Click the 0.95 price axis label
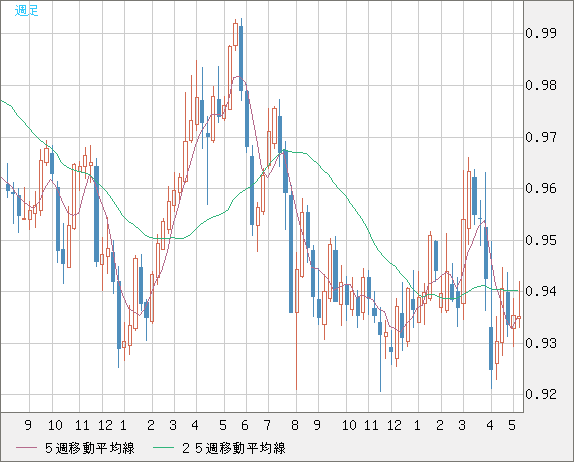This screenshot has width=574, height=462. pos(541,241)
